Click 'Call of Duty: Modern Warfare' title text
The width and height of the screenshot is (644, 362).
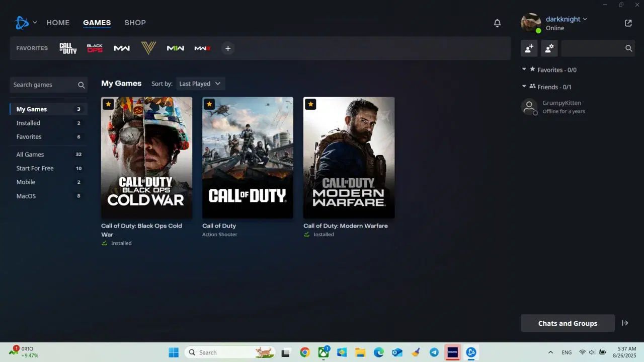346,226
